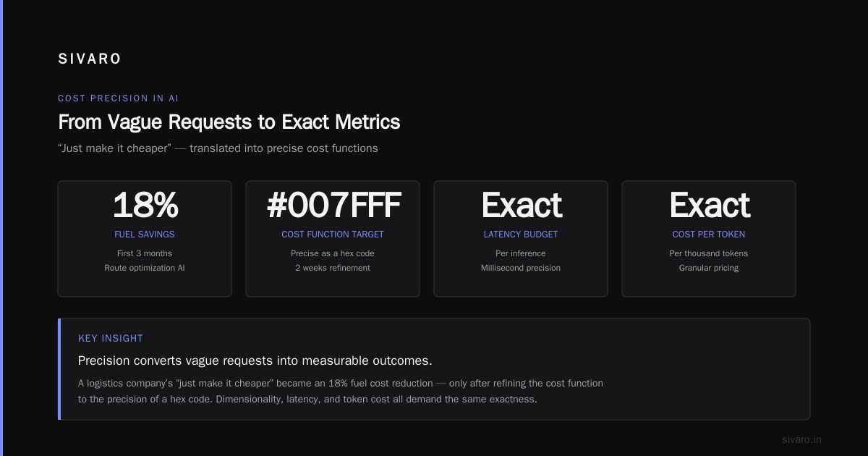Select the FUEL SAVINGS label

tap(145, 235)
